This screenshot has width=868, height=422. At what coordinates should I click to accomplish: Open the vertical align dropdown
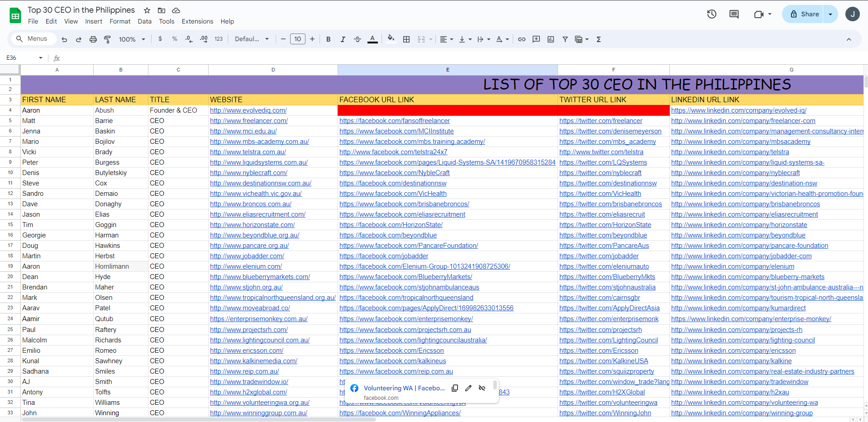465,39
